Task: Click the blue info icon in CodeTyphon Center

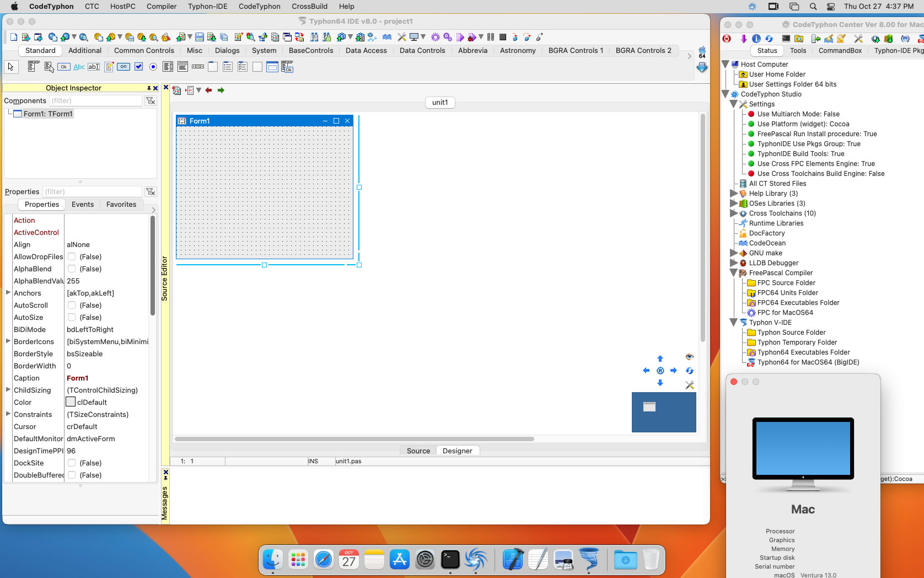Action: (756, 38)
